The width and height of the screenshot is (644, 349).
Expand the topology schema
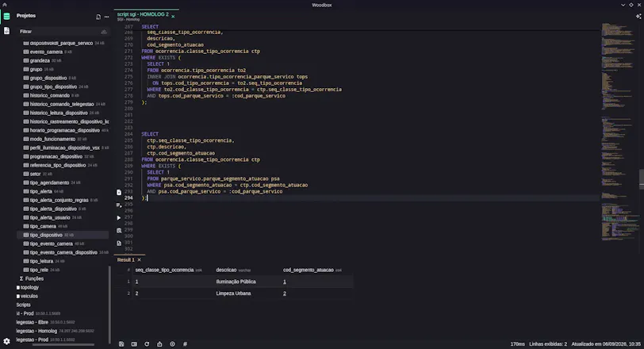pyautogui.click(x=28, y=287)
